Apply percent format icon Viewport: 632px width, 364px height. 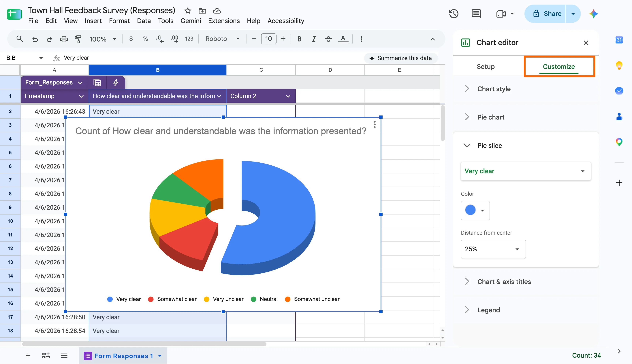coord(145,39)
